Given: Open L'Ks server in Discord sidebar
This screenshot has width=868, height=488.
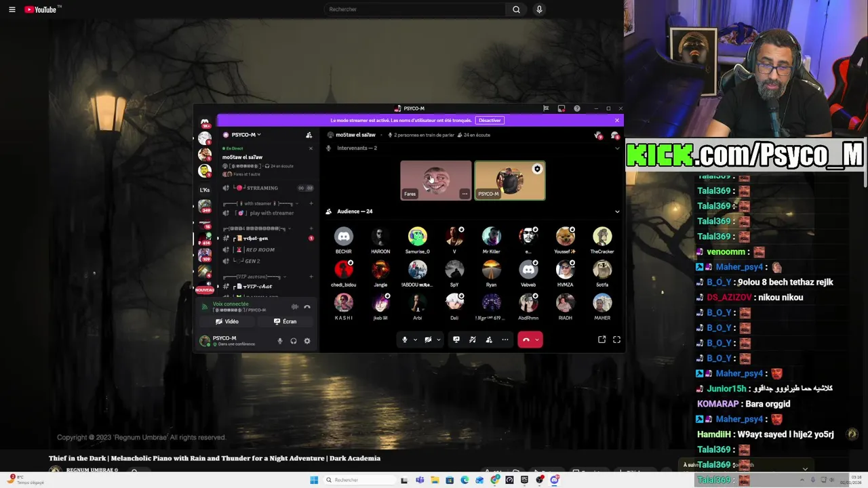Looking at the screenshot, I should click(204, 190).
